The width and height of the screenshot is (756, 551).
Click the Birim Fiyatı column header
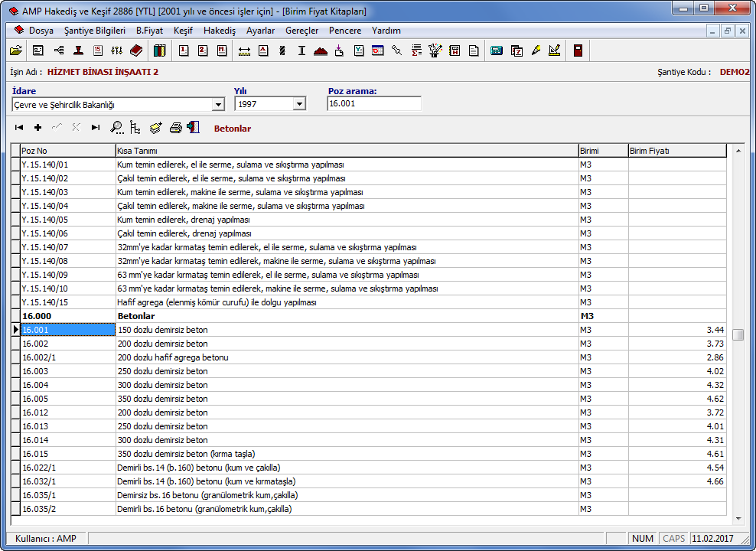pos(676,151)
